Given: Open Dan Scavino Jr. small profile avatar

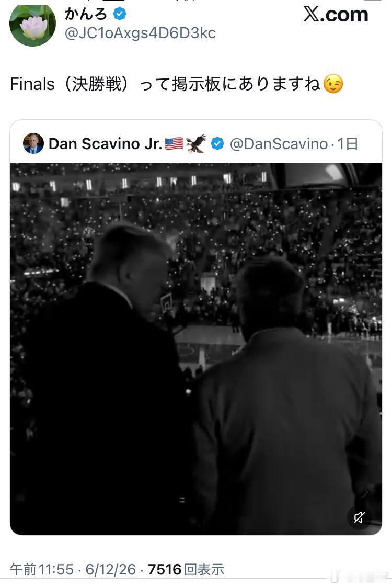Looking at the screenshot, I should (33, 144).
